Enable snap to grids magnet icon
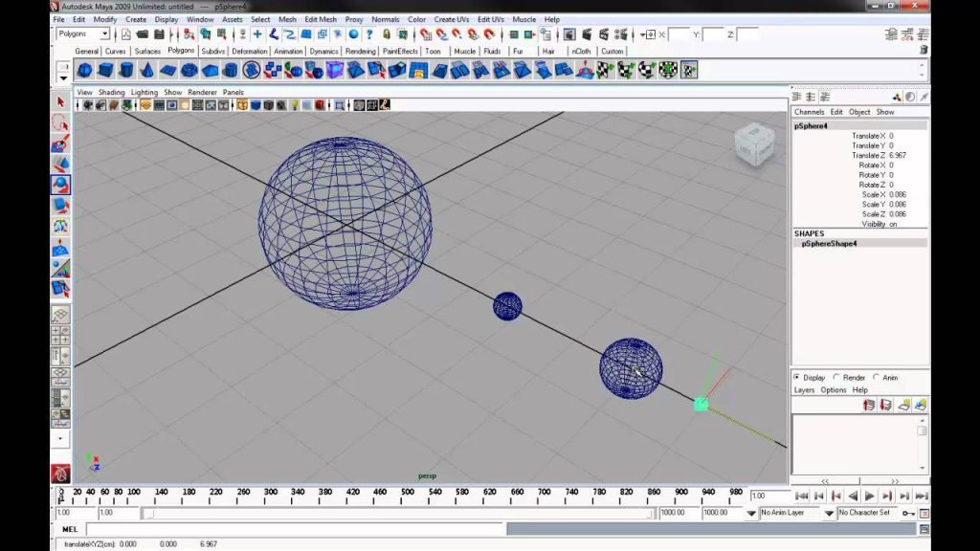980x551 pixels. point(426,34)
